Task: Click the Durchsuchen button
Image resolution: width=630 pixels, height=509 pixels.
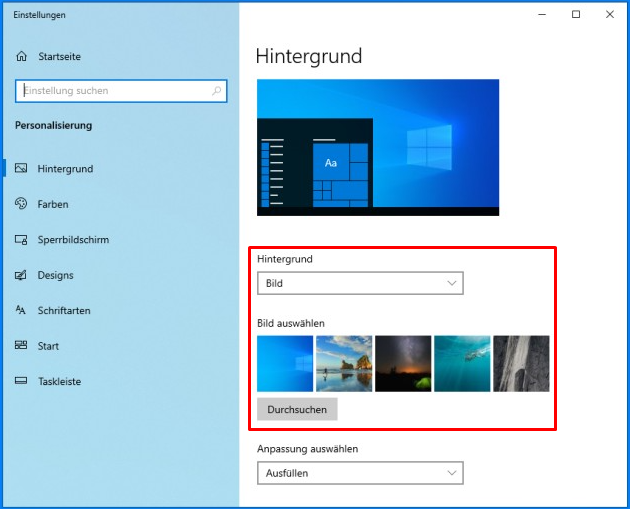Action: point(297,409)
